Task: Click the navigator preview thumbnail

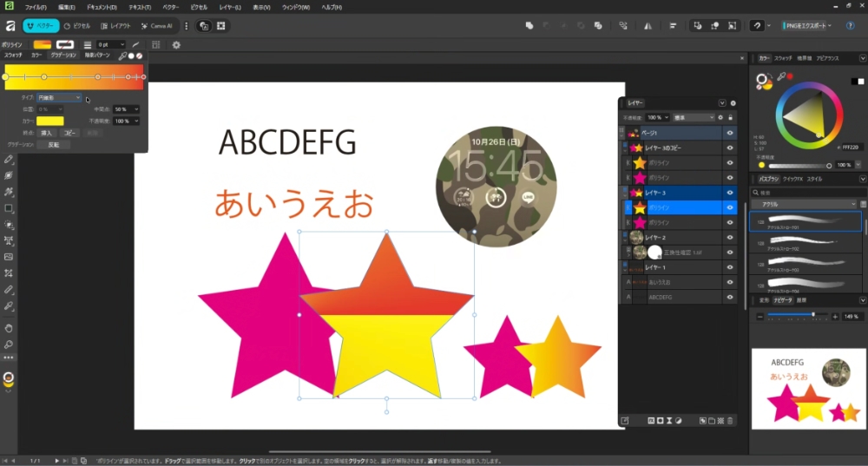Action: 808,388
